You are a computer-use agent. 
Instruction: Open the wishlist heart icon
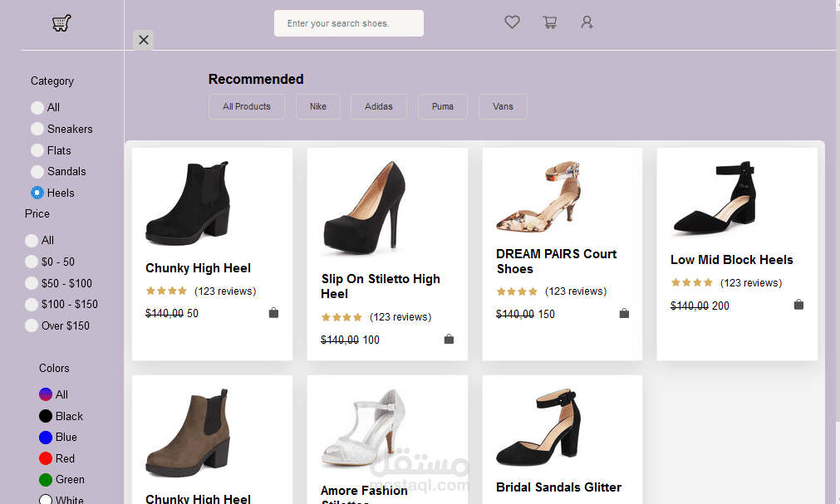[512, 22]
